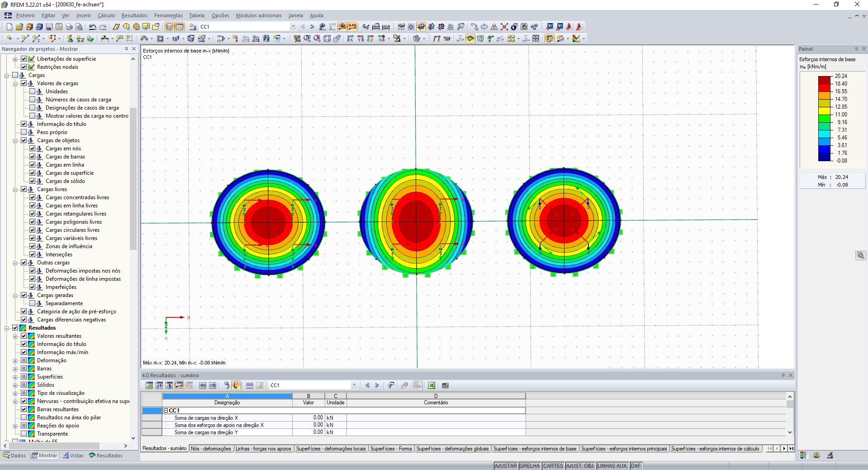The image size is (868, 470).
Task: Open the CC1 dropdown in results table toolbar
Action: click(354, 385)
